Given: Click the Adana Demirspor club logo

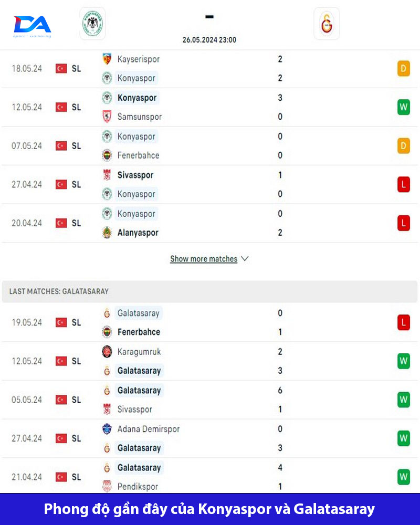Looking at the screenshot, I should [108, 429].
